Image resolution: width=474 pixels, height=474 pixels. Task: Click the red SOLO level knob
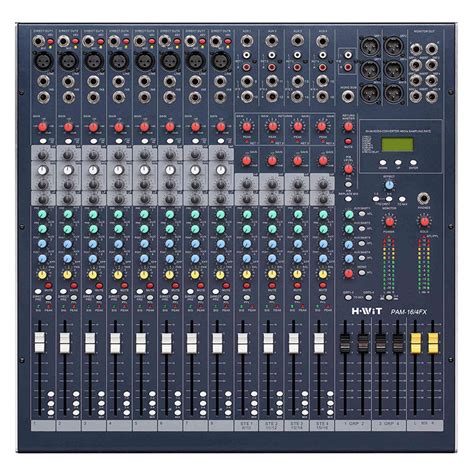(x=424, y=221)
